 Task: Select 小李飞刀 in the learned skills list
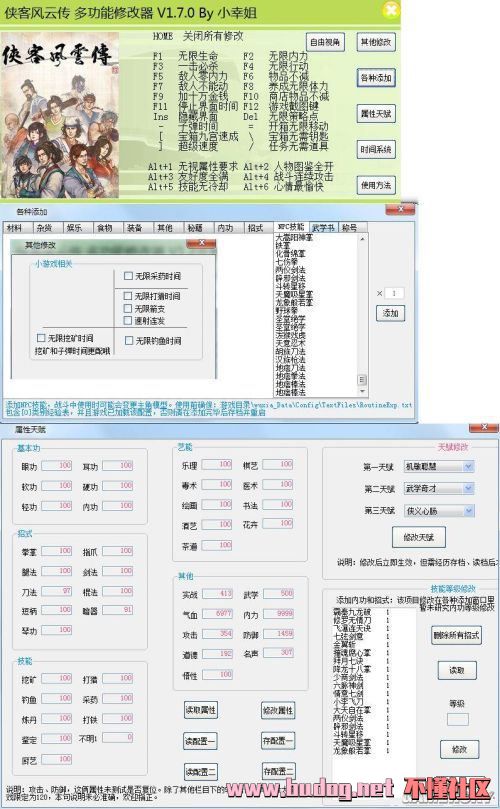click(348, 702)
